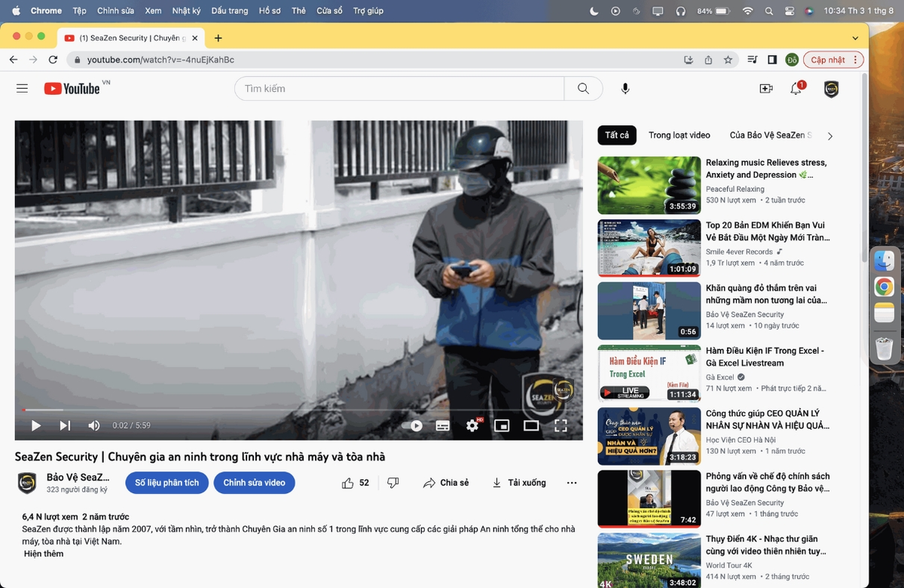Open a new browser tab
Screen dimensions: 904x588
tap(218, 38)
